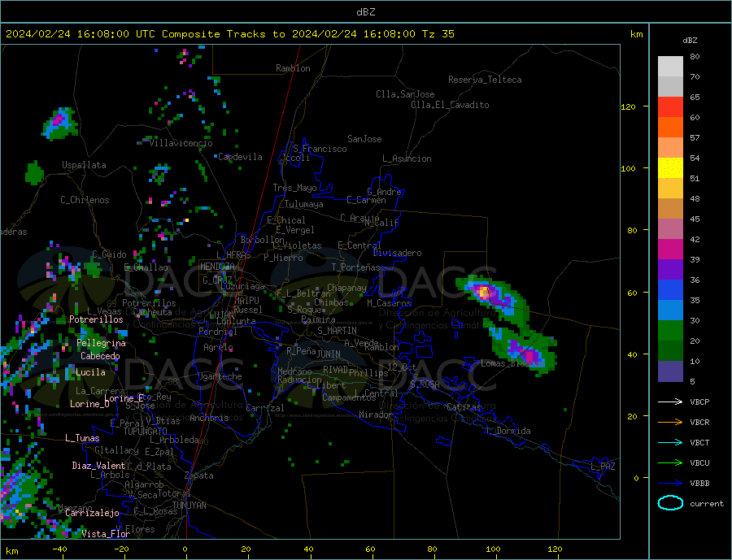Screen dimensions: 732x560
Task: Click the cyan VBCT arrow icon
Action: tap(670, 442)
